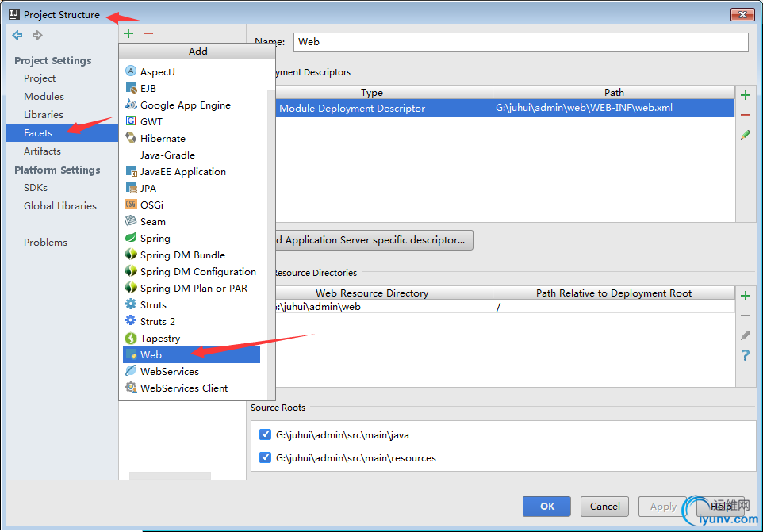
Task: Select Seam facet
Action: (x=191, y=221)
